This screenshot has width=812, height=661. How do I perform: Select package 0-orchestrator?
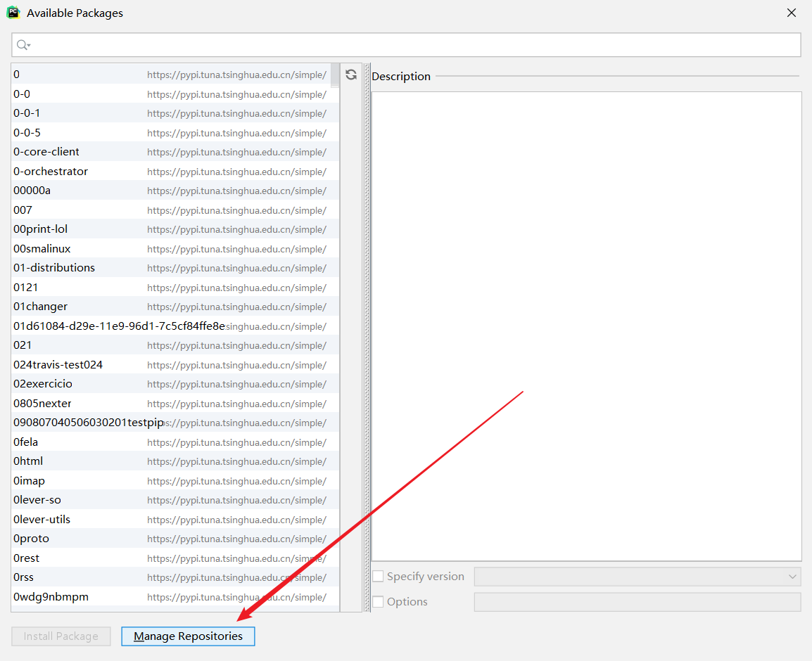tap(175, 172)
